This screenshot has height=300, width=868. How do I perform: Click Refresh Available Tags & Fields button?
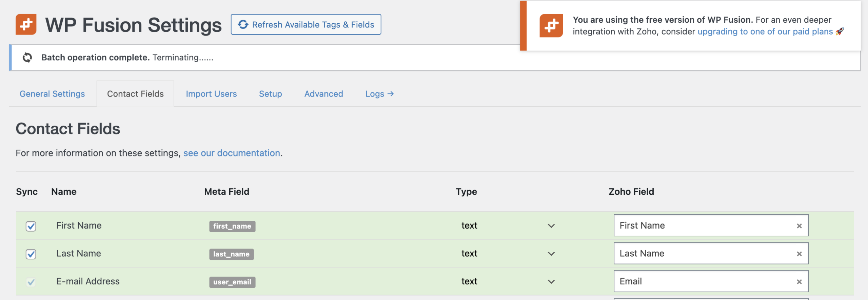pos(306,24)
